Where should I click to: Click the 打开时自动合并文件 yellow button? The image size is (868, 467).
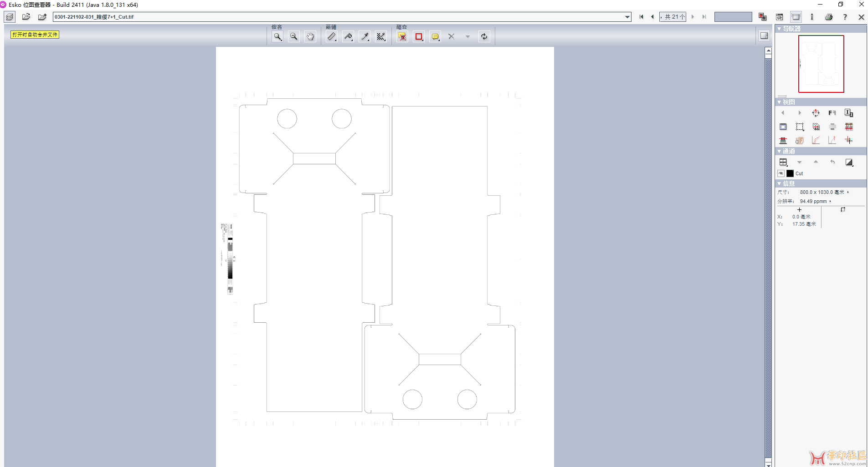pyautogui.click(x=35, y=35)
